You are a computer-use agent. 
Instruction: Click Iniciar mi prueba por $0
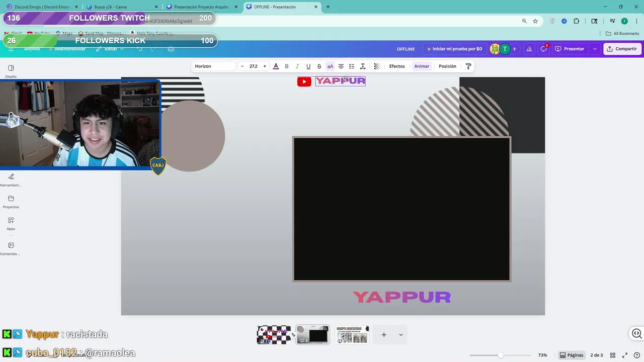(454, 49)
